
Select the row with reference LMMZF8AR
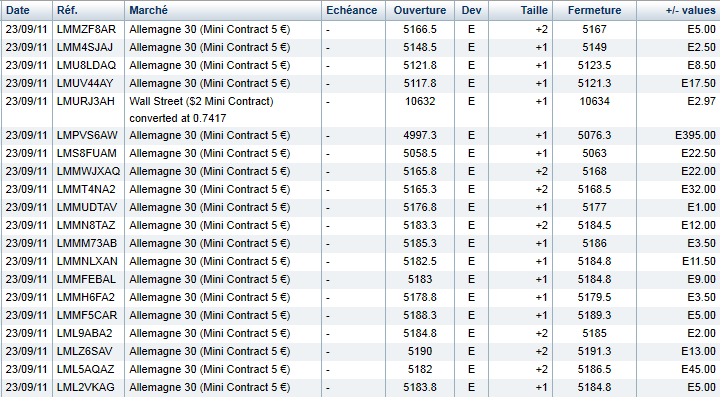[x=360, y=29]
